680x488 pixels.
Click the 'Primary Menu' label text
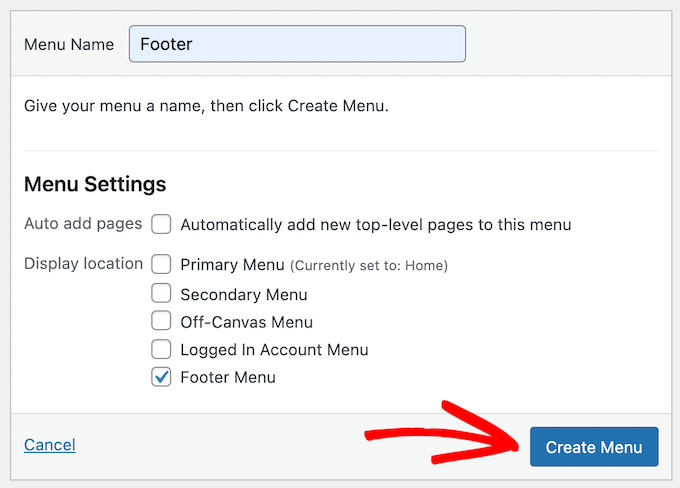click(232, 265)
